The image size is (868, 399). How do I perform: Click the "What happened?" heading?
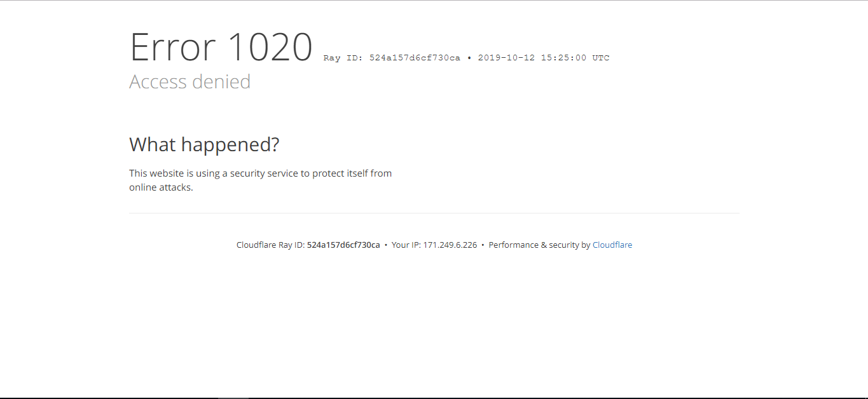204,145
